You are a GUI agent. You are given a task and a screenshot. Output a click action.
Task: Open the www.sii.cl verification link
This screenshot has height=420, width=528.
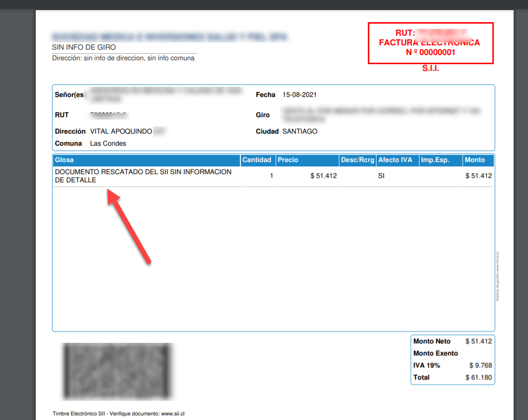tap(173, 414)
